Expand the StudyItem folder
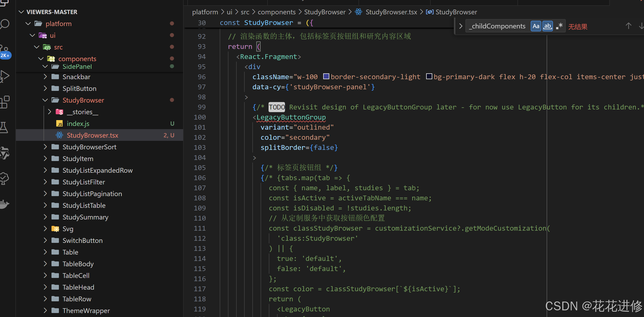 tap(45, 159)
